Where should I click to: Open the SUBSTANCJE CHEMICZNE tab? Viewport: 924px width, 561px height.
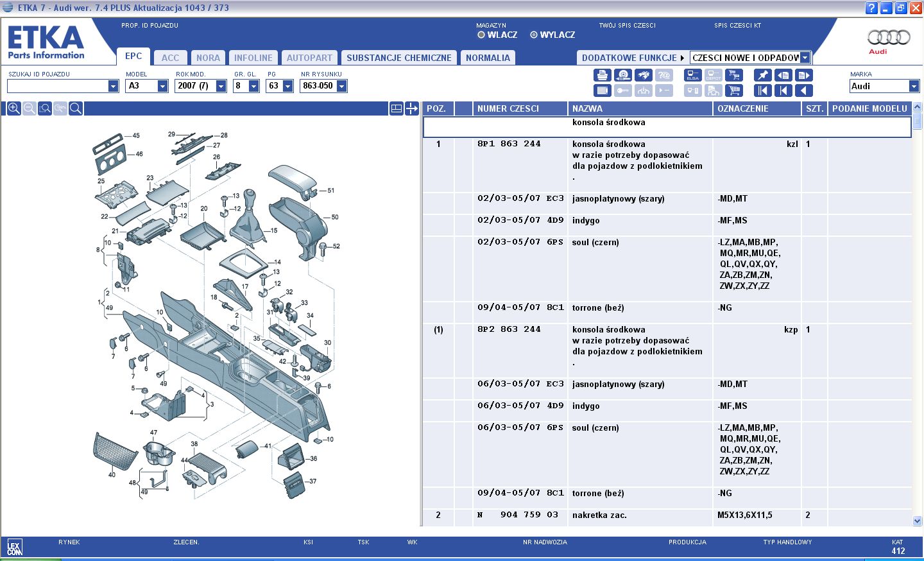pyautogui.click(x=399, y=58)
